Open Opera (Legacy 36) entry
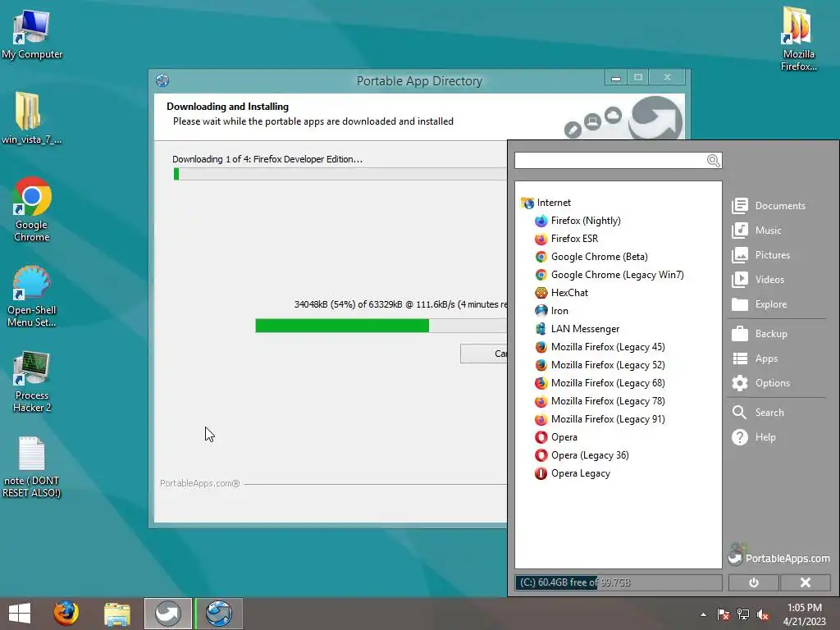 [x=589, y=455]
